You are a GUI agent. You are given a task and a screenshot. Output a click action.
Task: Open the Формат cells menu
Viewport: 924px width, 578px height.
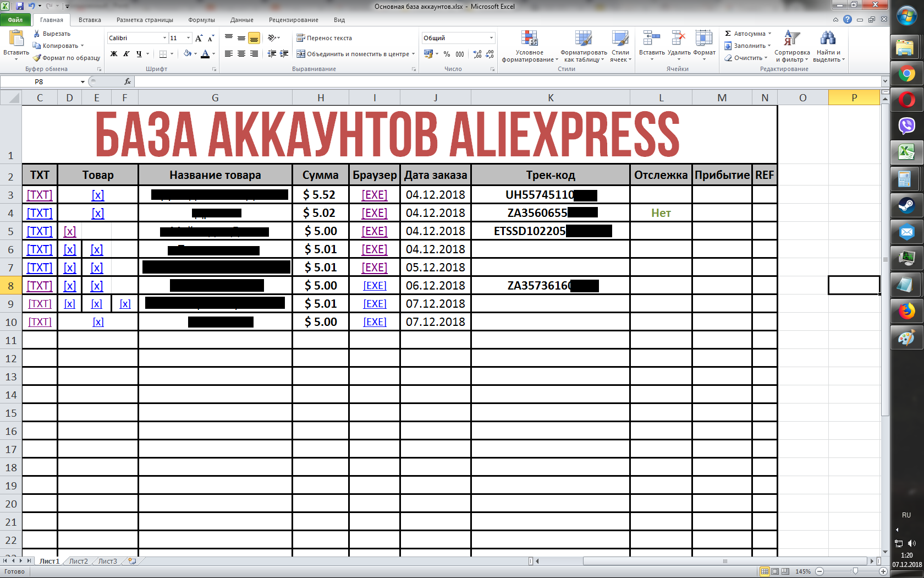pos(704,46)
